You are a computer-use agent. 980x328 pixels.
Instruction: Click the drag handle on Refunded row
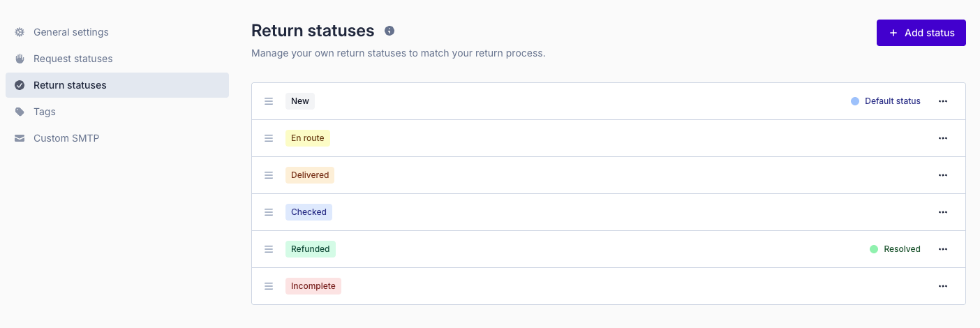[x=269, y=249]
